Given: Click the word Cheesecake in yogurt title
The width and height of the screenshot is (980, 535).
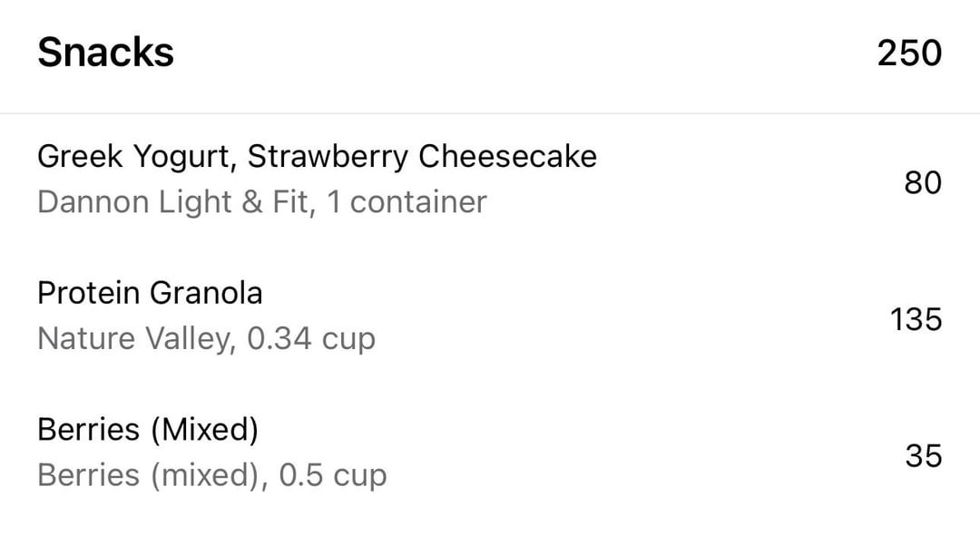Looking at the screenshot, I should pyautogui.click(x=507, y=156).
